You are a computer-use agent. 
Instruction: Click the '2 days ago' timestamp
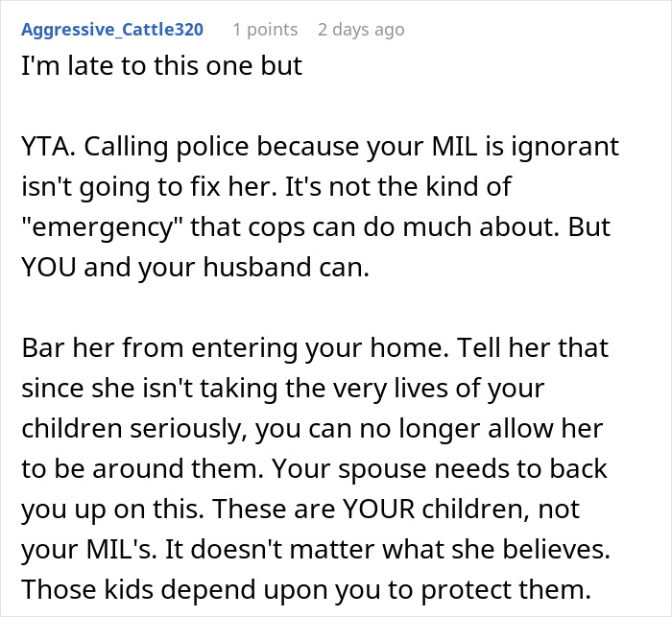(x=361, y=30)
